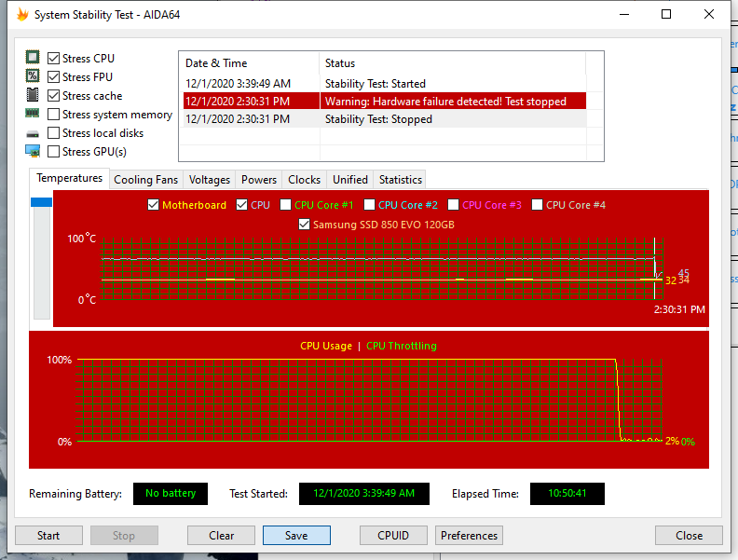Switch to the Clocks tab

pos(304,180)
